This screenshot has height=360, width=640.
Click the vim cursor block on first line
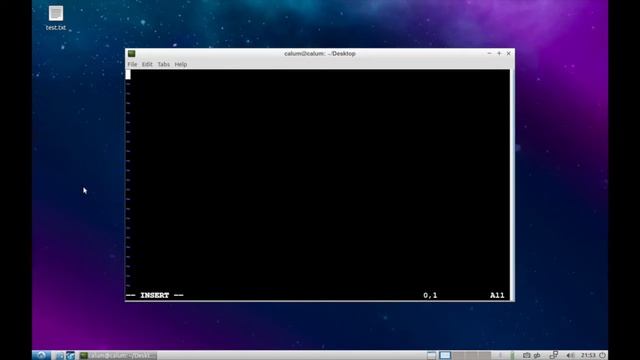(x=128, y=74)
